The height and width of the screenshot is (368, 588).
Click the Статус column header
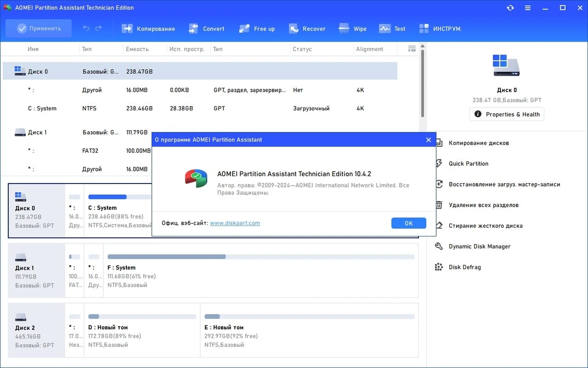tap(302, 49)
